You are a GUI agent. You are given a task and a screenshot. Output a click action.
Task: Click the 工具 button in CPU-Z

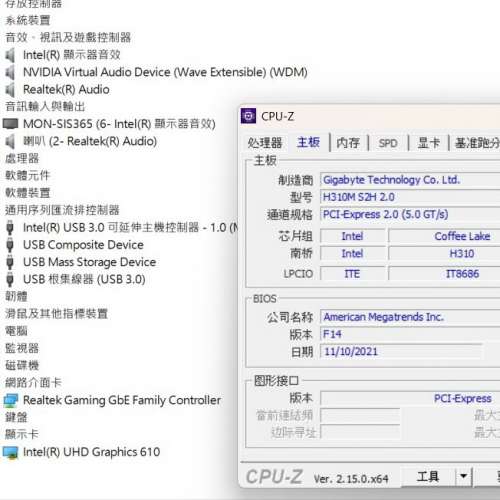click(x=428, y=476)
